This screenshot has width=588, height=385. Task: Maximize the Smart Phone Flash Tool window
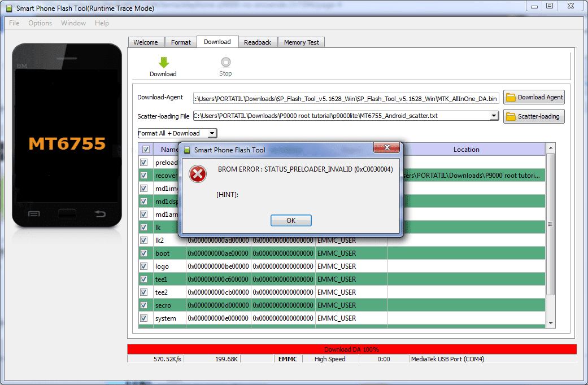[550, 6]
